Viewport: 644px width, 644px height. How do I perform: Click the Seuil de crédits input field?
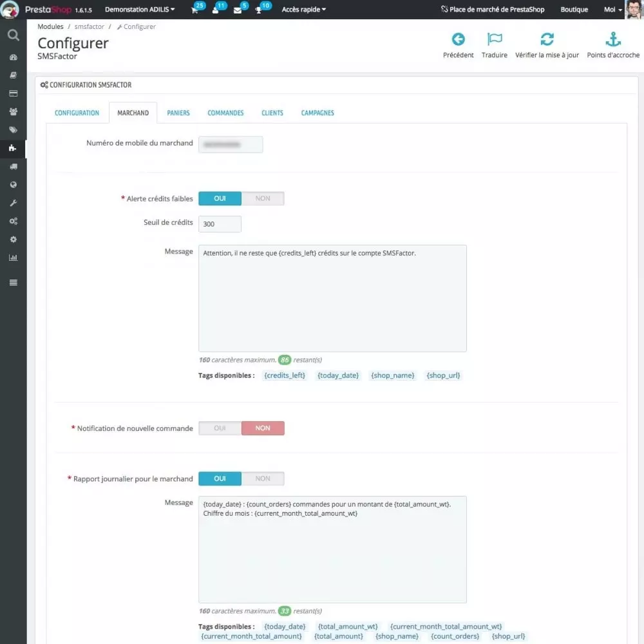click(x=220, y=224)
